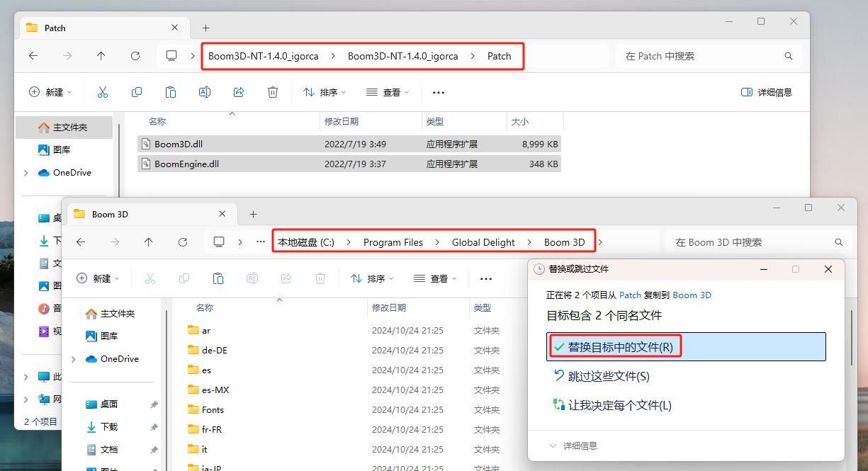Click the search magnifier in Patch window
The width and height of the screenshot is (868, 471).
[789, 56]
